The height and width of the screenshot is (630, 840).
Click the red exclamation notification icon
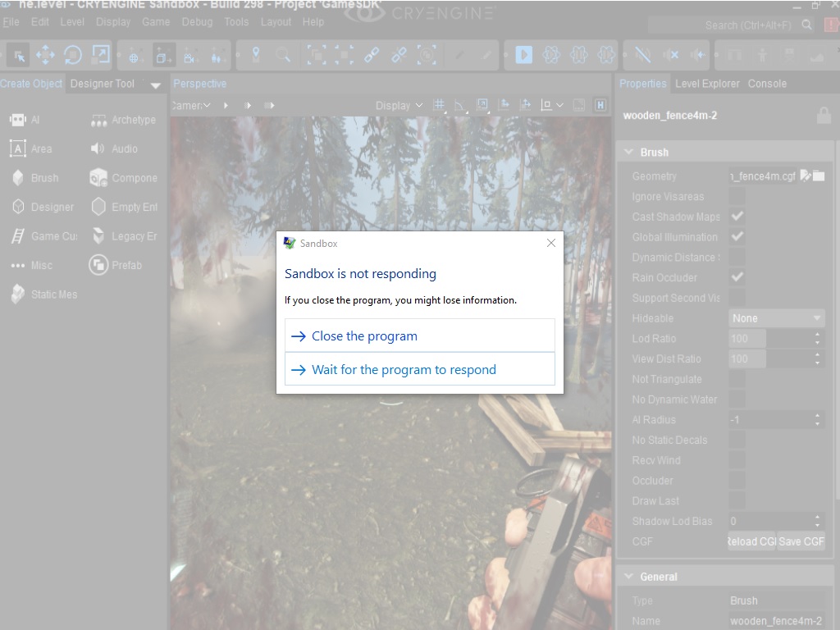click(832, 25)
